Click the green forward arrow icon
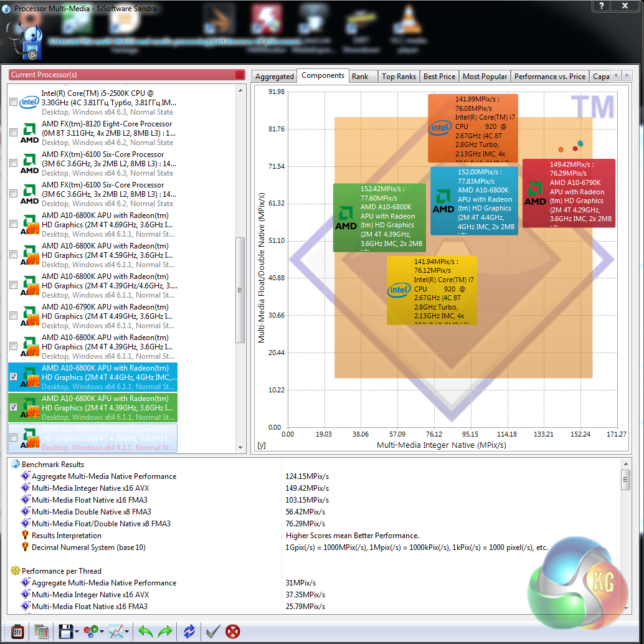The width and height of the screenshot is (644, 644). [165, 632]
